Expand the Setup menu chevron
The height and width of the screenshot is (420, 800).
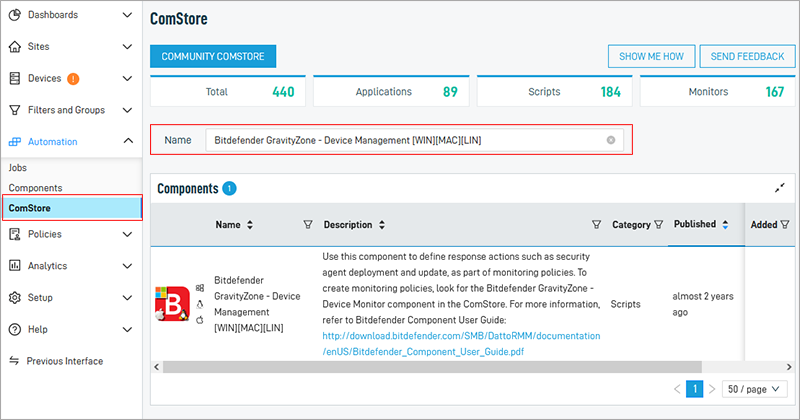128,298
